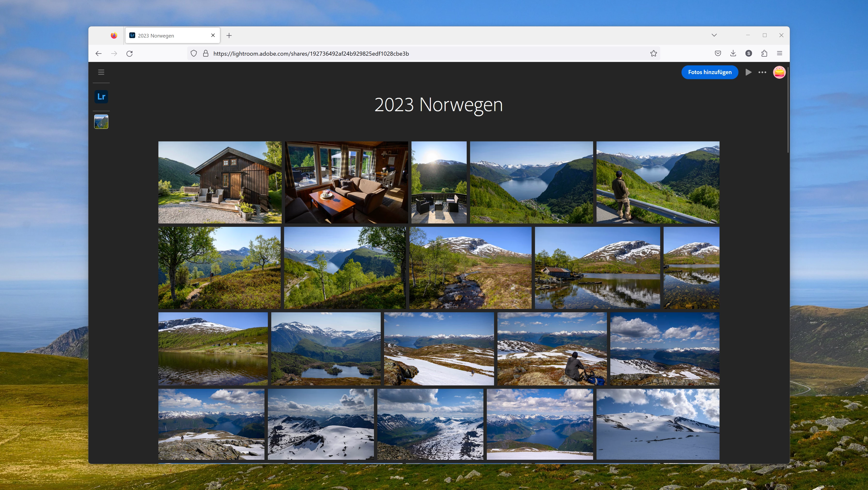868x490 pixels.
Task: Reload the page in browser
Action: [129, 53]
